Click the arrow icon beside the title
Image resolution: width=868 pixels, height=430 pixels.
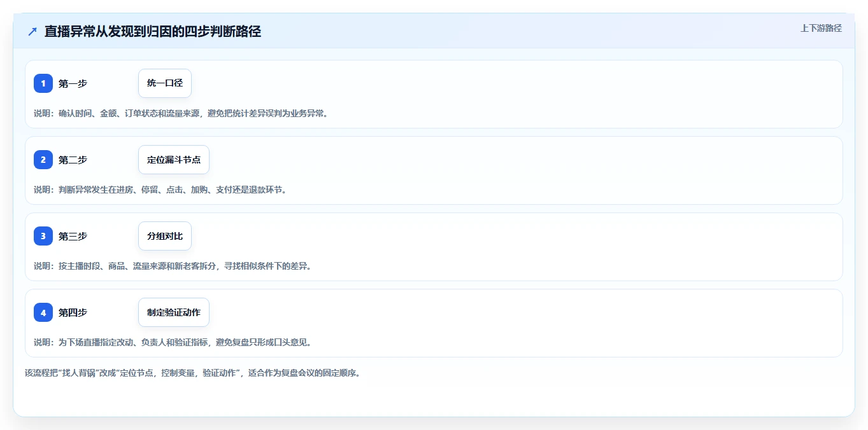32,31
